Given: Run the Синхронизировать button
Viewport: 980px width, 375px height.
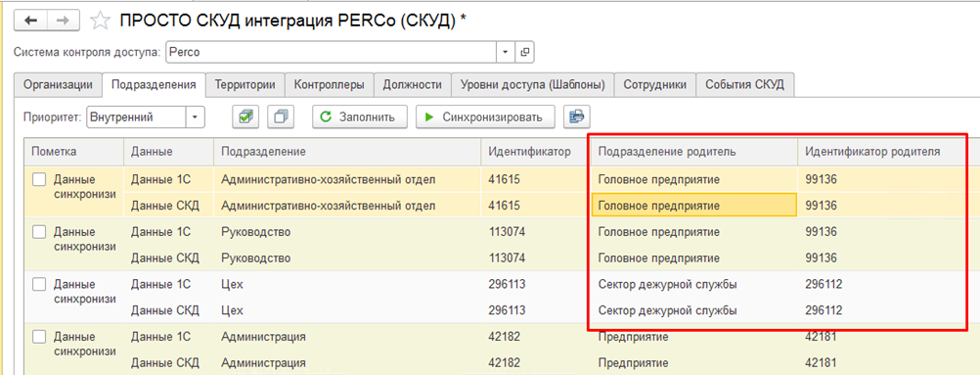Looking at the screenshot, I should point(486,117).
